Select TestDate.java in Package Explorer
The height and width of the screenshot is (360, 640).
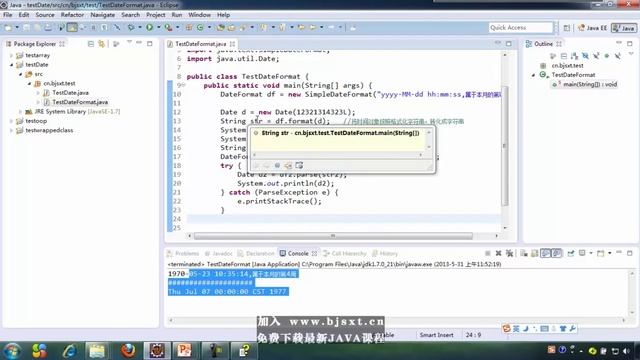pos(70,93)
